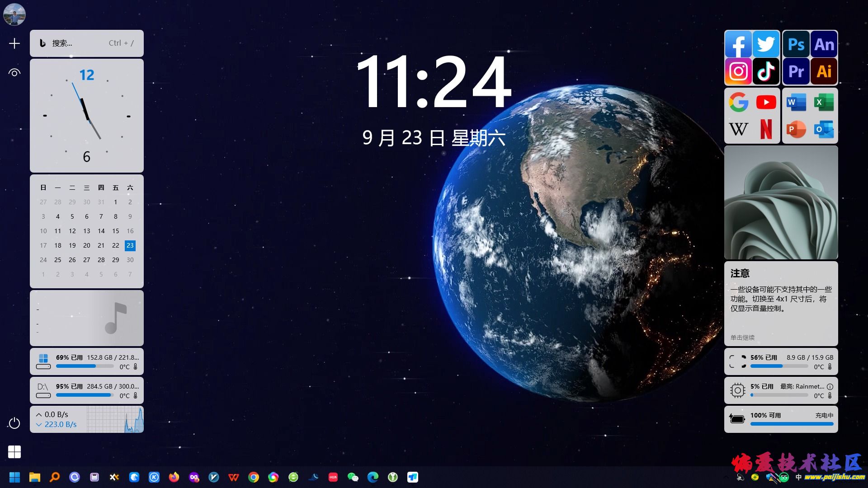This screenshot has width=868, height=488.
Task: Open Netflix from the web shortcuts
Action: [x=766, y=130]
